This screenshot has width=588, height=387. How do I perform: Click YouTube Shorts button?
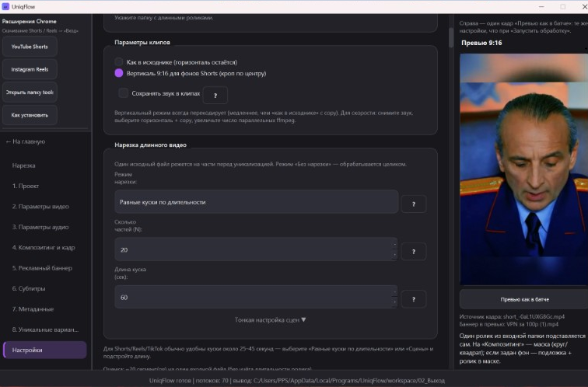pos(30,47)
